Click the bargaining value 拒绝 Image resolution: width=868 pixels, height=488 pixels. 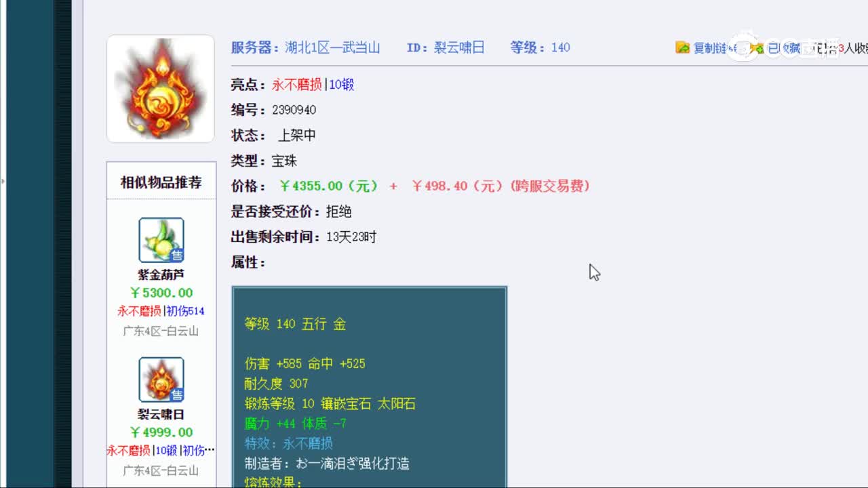pos(339,211)
